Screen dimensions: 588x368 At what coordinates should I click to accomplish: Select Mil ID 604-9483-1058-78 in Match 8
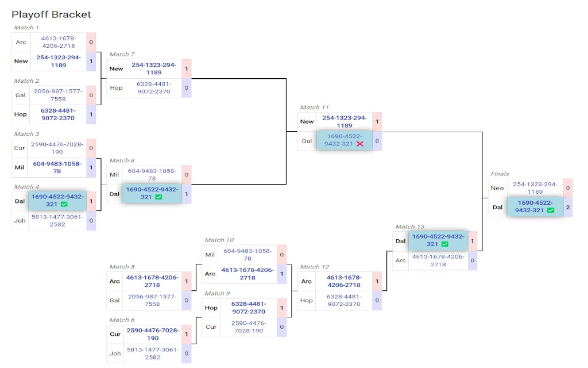click(152, 175)
